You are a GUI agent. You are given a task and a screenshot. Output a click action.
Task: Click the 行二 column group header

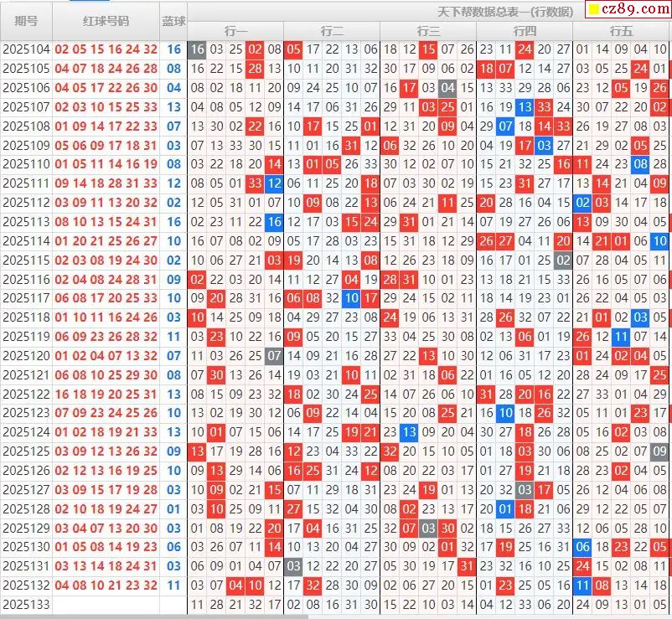(x=332, y=31)
